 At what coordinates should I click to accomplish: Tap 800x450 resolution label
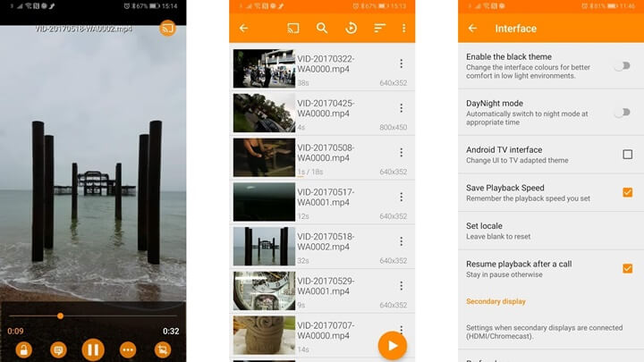pyautogui.click(x=393, y=127)
